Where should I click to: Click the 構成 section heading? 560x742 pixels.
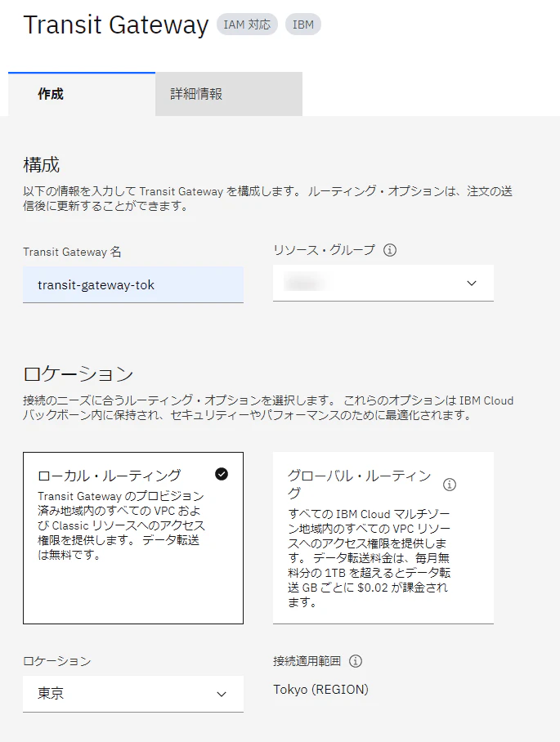pos(41,165)
